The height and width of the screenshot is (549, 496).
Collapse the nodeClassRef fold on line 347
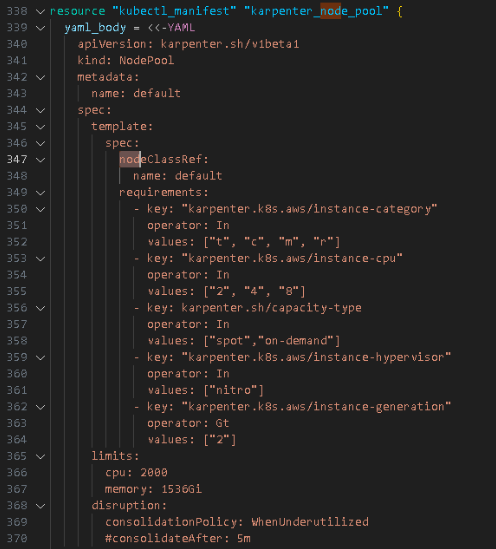pos(41,160)
